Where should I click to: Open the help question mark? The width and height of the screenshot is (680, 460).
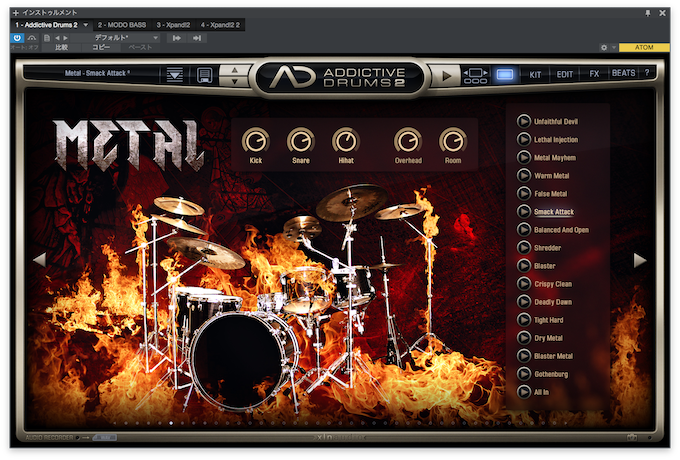[x=647, y=73]
